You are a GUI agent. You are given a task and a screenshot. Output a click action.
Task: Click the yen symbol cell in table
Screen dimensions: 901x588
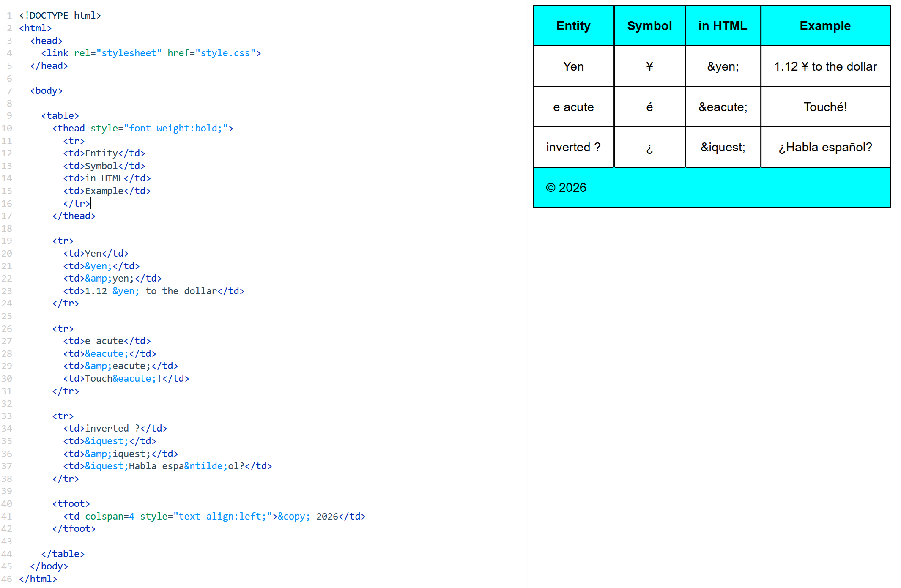649,66
